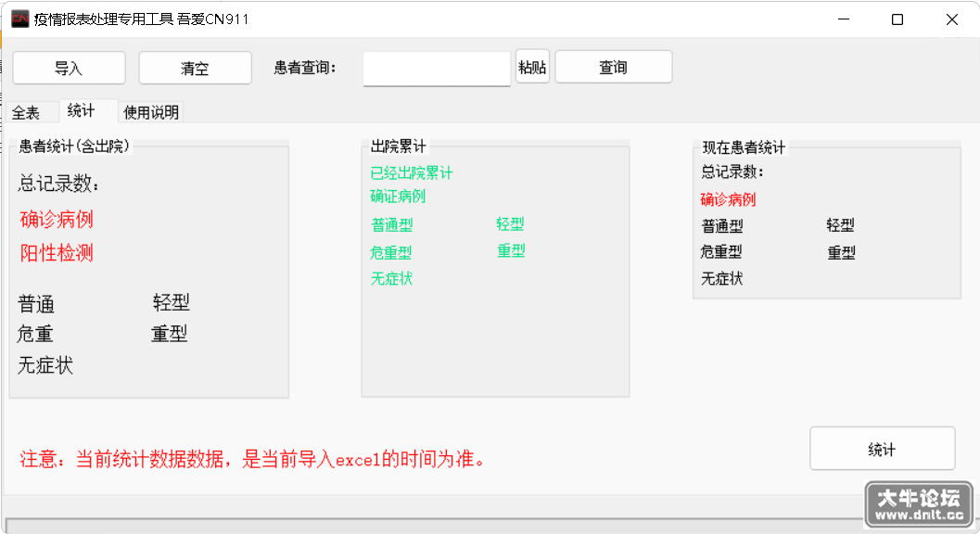This screenshot has height=534, width=980.
Task: Clear data with the 清空 button
Action: pyautogui.click(x=195, y=68)
